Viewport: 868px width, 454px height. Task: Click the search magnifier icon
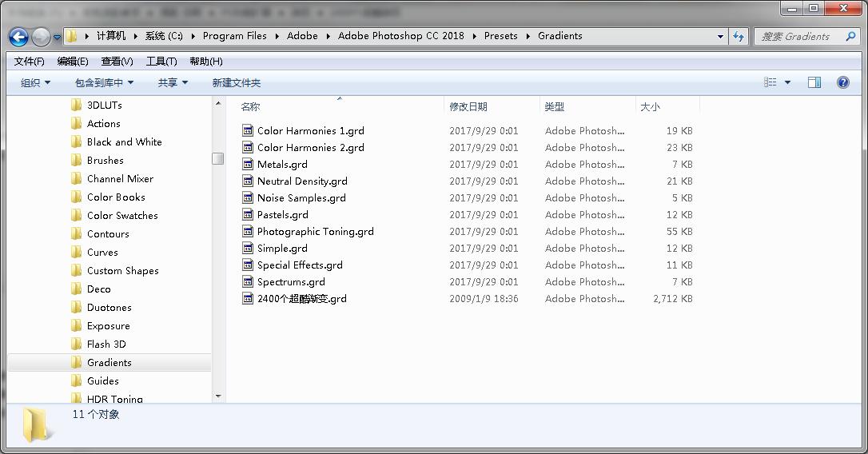(x=850, y=37)
